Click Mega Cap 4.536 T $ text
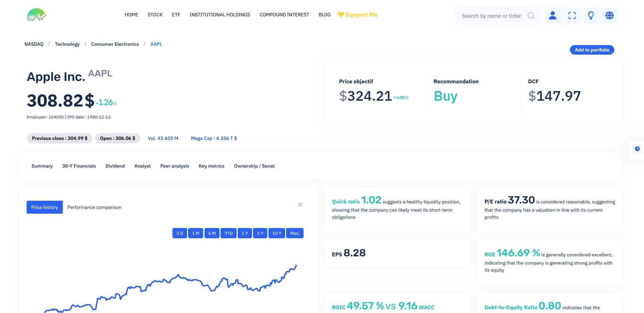Screen dimensions: 644x313 (x=214, y=138)
